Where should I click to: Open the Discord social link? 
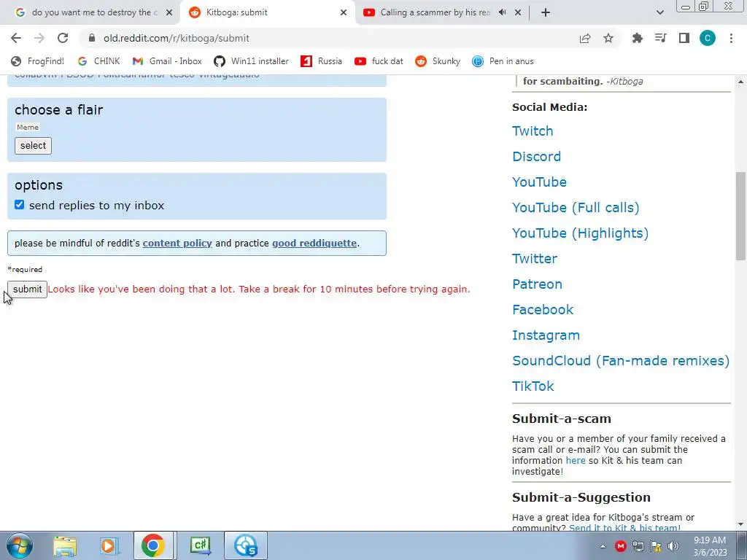coord(536,157)
